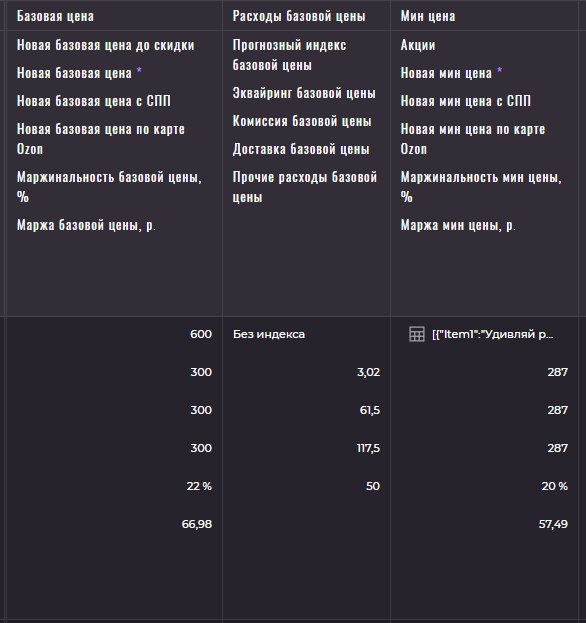Select the 61,5 commission value
The width and height of the screenshot is (586, 623).
(x=370, y=410)
